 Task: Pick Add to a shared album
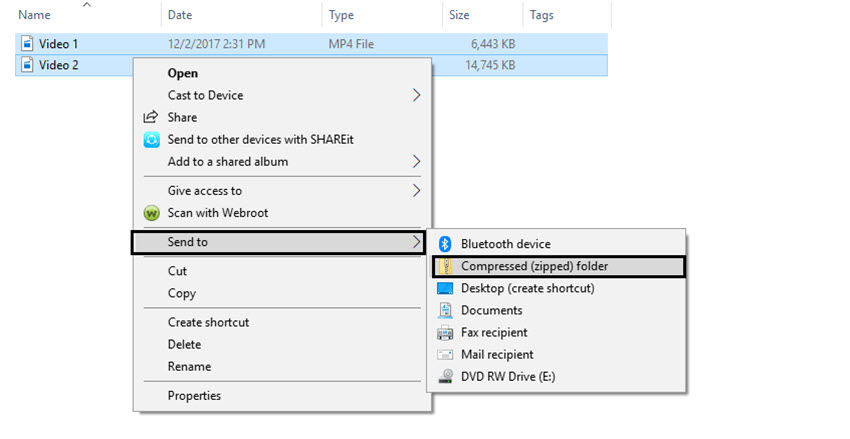(x=282, y=162)
